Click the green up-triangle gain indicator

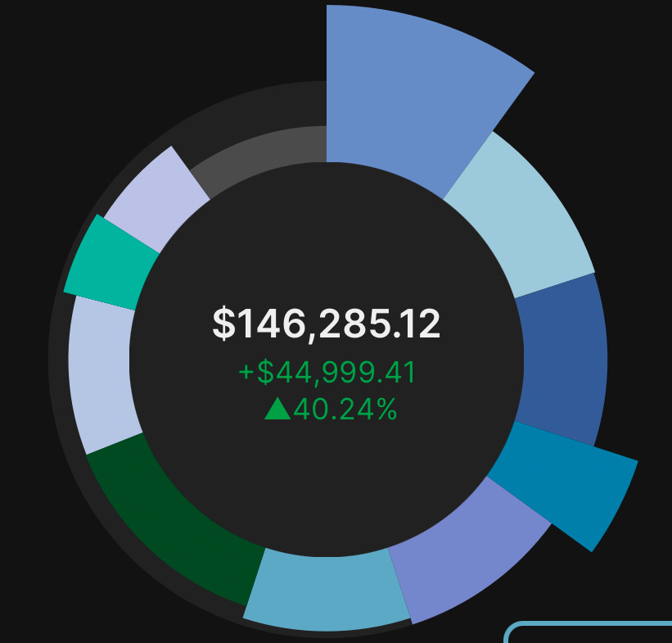277,409
